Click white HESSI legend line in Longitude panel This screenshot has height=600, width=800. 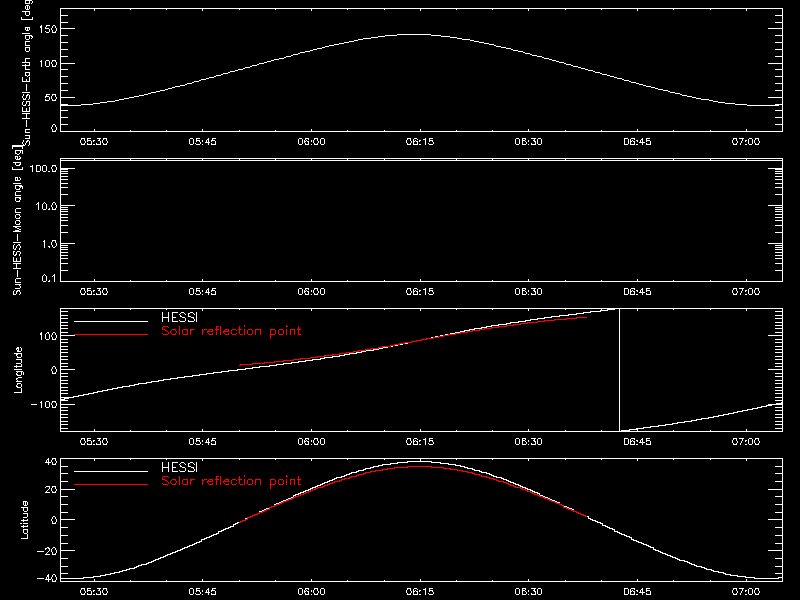[x=111, y=321]
